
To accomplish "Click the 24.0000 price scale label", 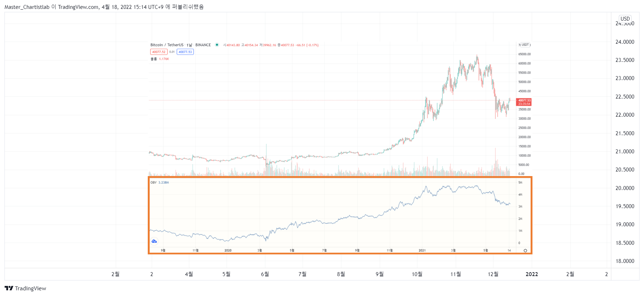I will pyautogui.click(x=625, y=42).
